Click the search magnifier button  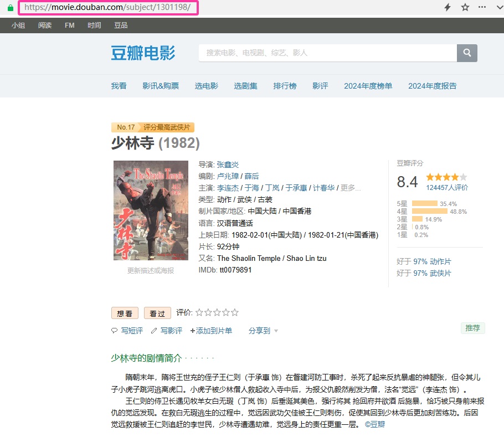[467, 53]
